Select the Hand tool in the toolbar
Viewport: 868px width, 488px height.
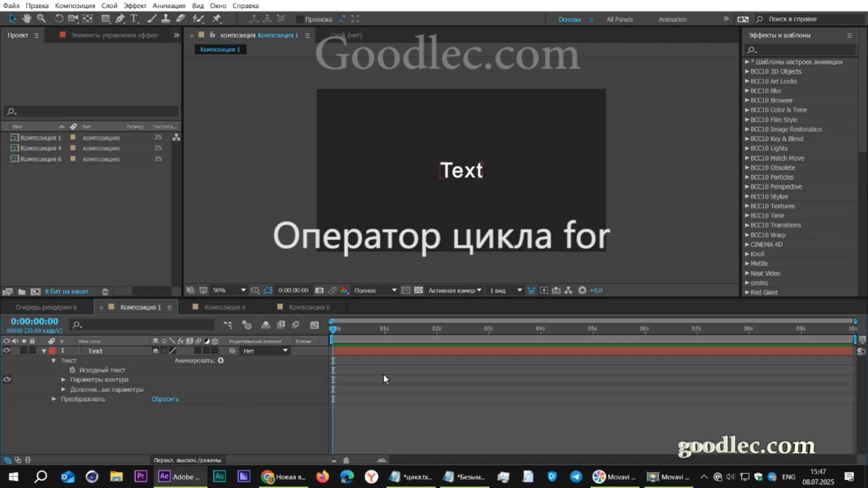tap(27, 18)
